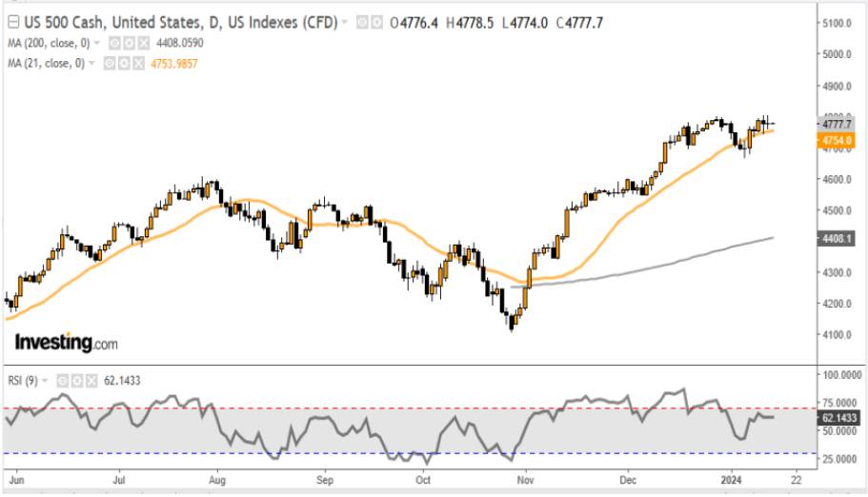This screenshot has width=868, height=497.
Task: Expand the RSI (9) dropdown arrow
Action: click(x=45, y=380)
